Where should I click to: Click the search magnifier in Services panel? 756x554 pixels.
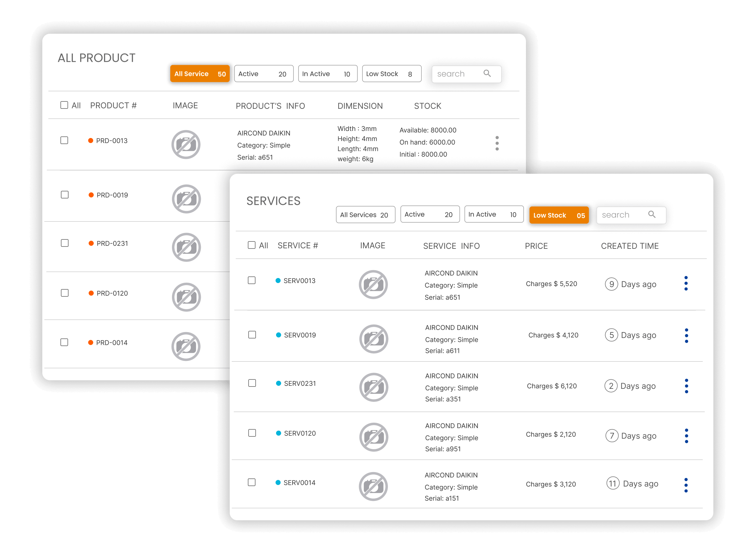(652, 215)
